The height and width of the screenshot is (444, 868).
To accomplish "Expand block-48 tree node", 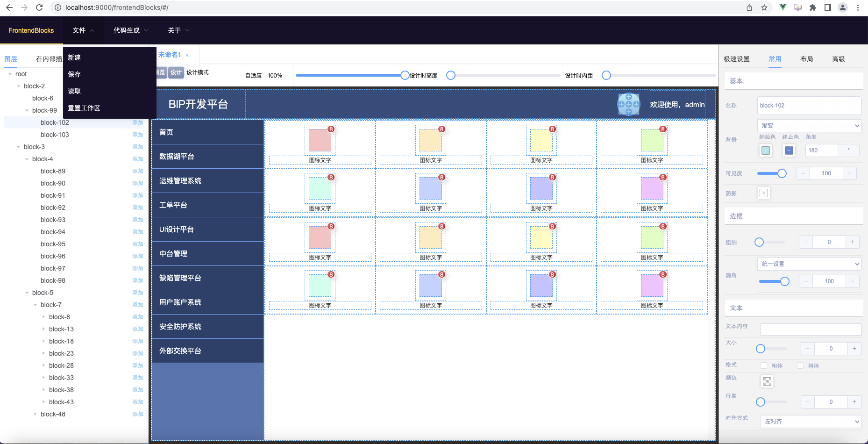I will [x=35, y=414].
